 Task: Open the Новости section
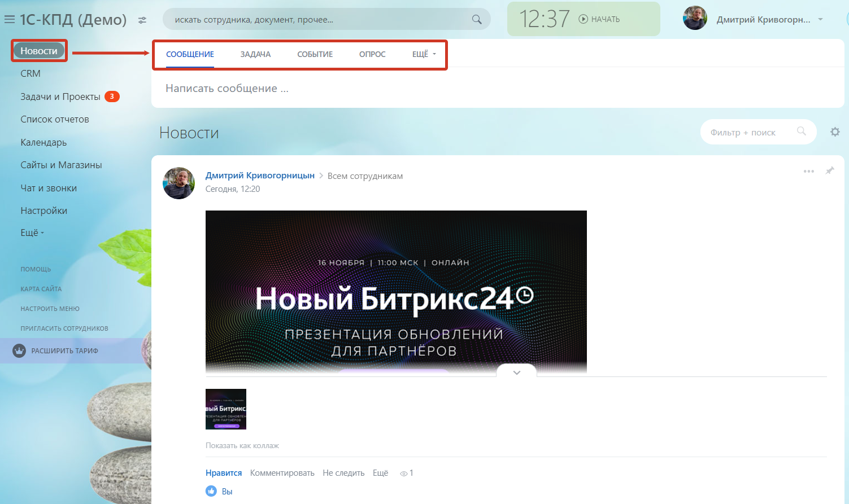39,51
